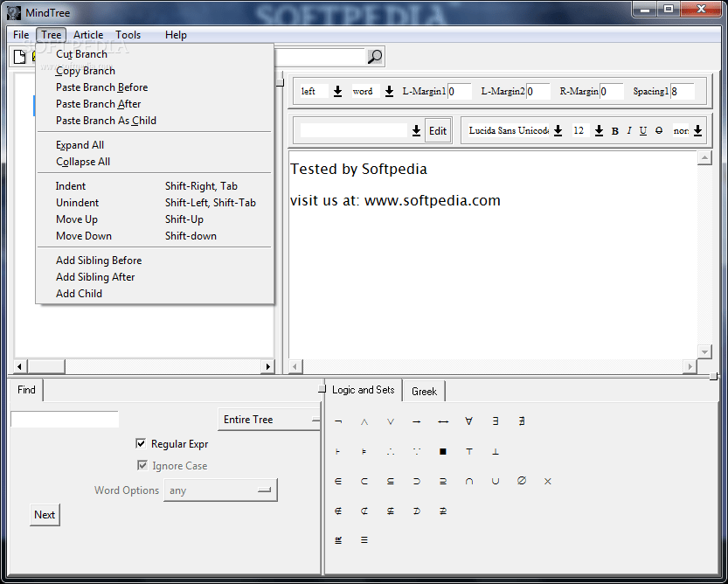Insert the negation ¬ symbol
This screenshot has height=584, width=728.
click(x=338, y=421)
